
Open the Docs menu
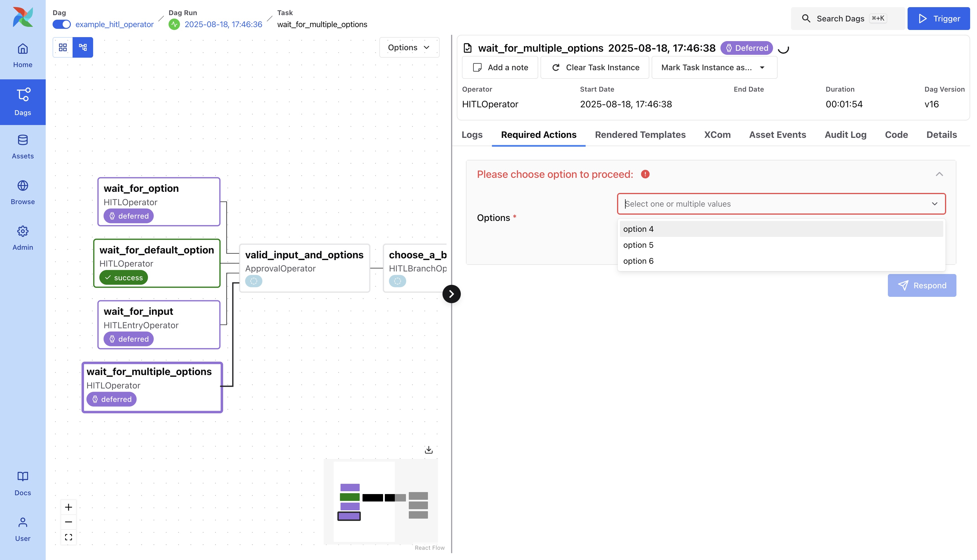pos(23,484)
